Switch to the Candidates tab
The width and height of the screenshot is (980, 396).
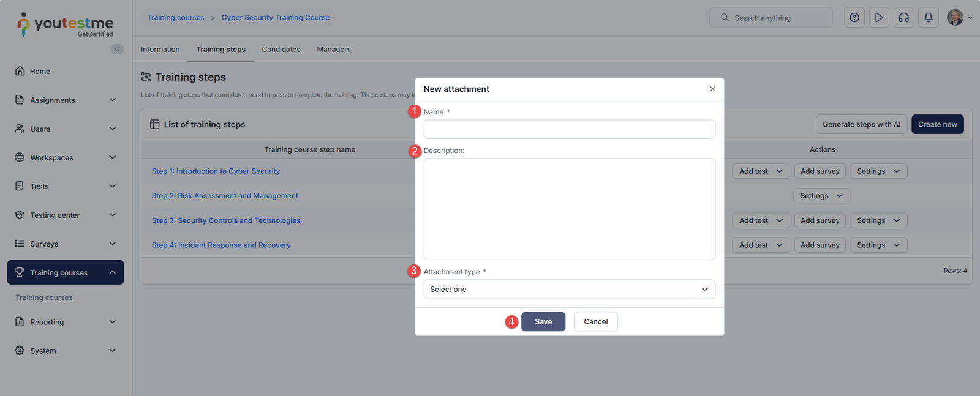[281, 50]
